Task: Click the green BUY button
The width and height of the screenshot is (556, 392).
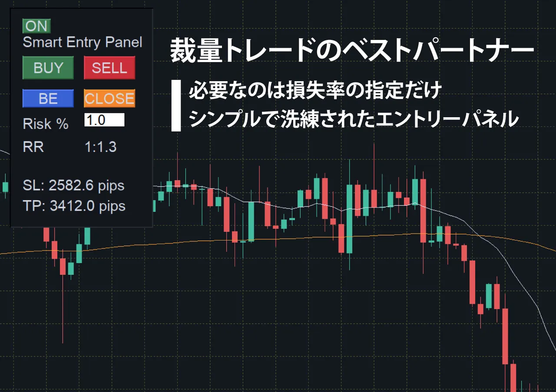Action: pos(48,68)
